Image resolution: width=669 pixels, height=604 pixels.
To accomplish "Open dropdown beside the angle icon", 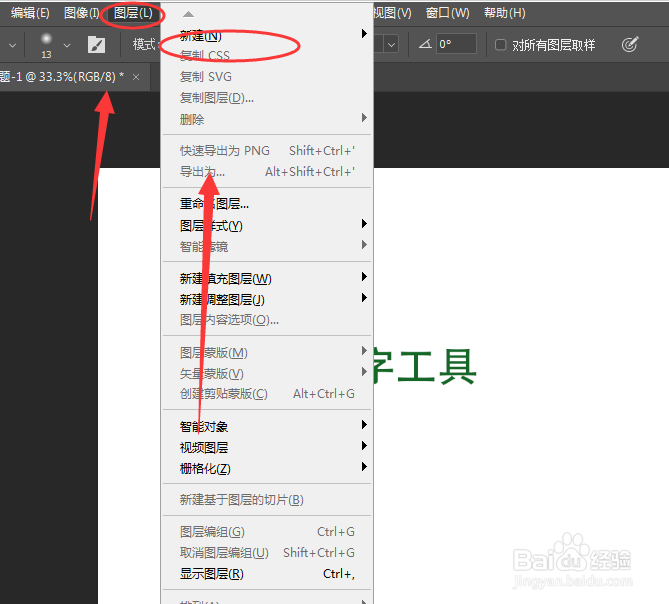I will point(391,44).
